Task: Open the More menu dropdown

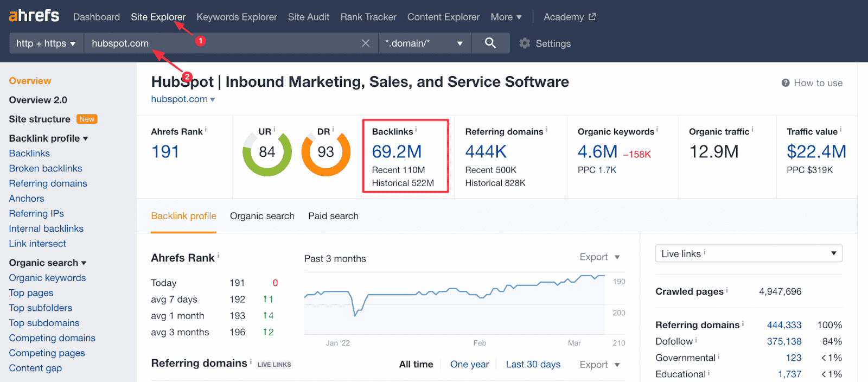Action: [x=506, y=17]
